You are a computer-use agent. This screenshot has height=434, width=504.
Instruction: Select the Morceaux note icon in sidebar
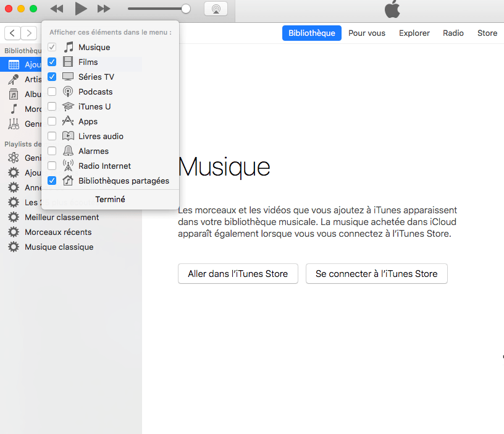[x=14, y=109]
